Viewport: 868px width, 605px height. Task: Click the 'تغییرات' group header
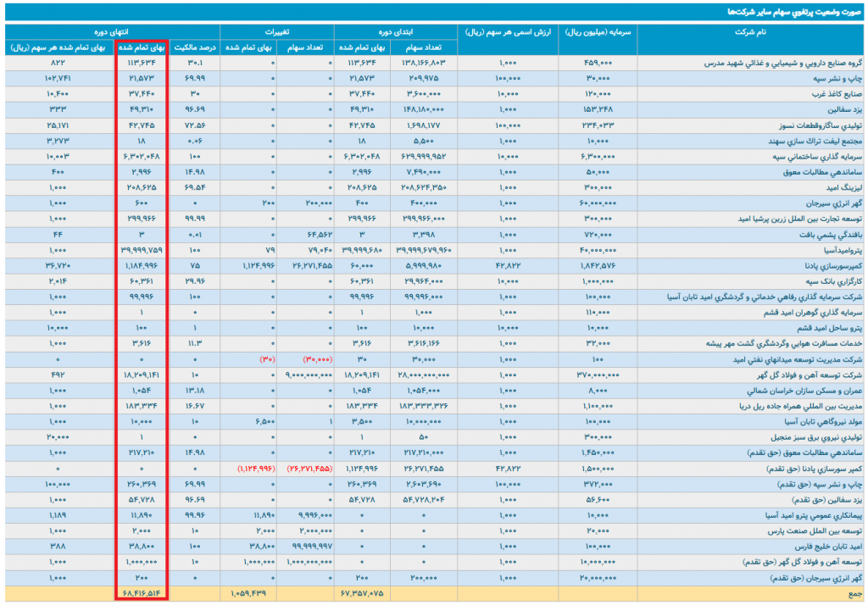click(277, 32)
